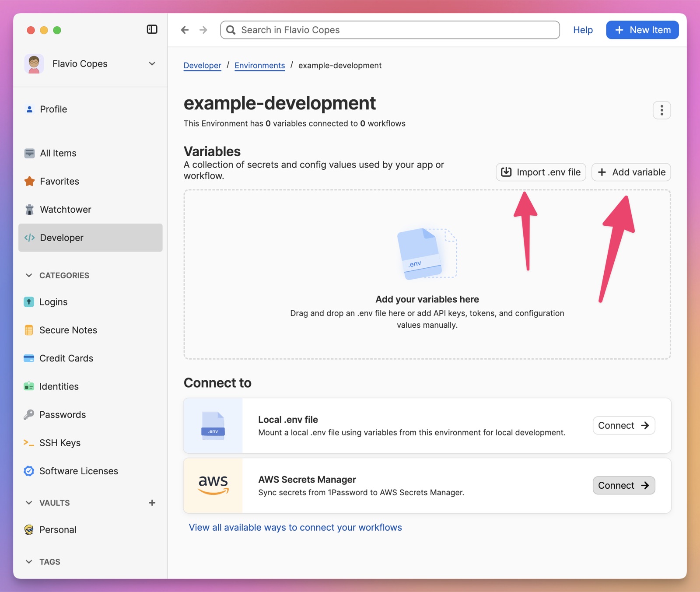
Task: Focus the Search in Flavio Copes field
Action: (390, 30)
